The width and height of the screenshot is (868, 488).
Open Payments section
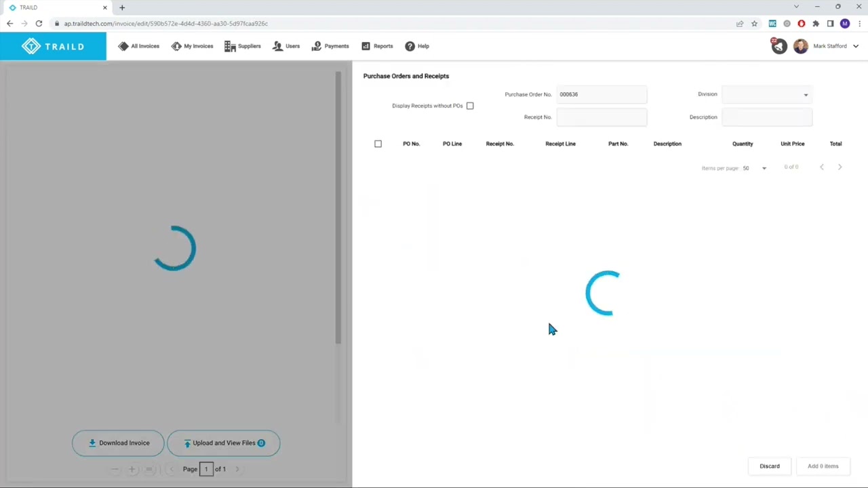tap(330, 46)
